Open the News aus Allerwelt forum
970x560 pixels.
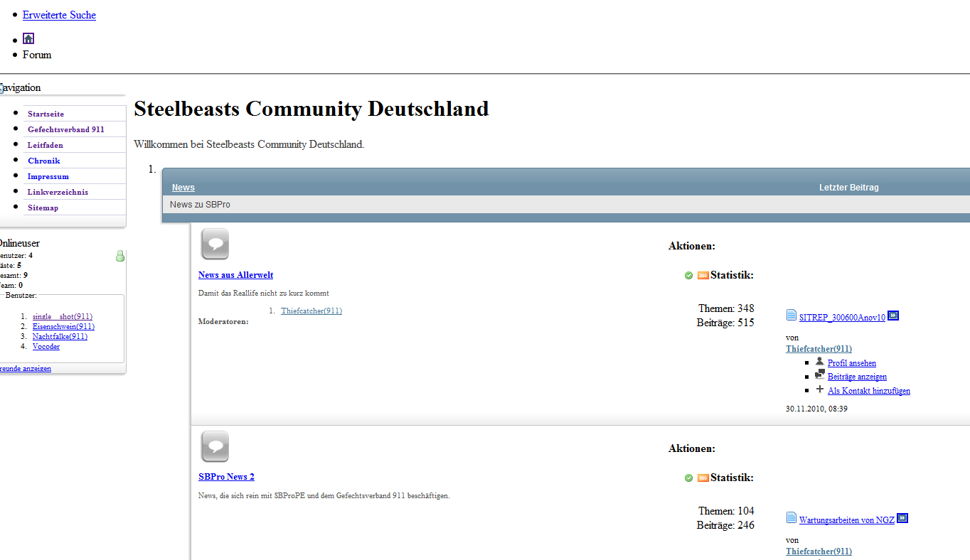(235, 275)
